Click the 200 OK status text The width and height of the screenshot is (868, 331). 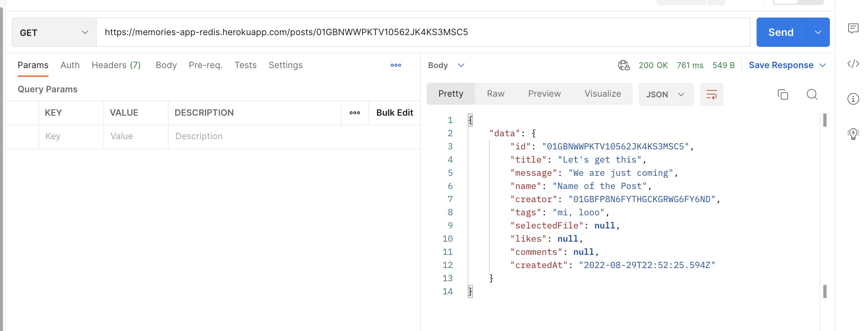click(653, 65)
